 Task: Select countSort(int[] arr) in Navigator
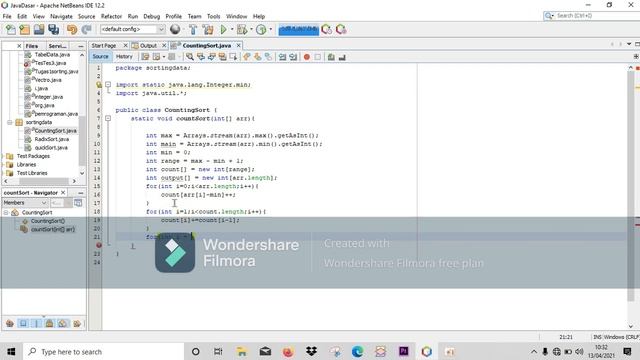53,229
